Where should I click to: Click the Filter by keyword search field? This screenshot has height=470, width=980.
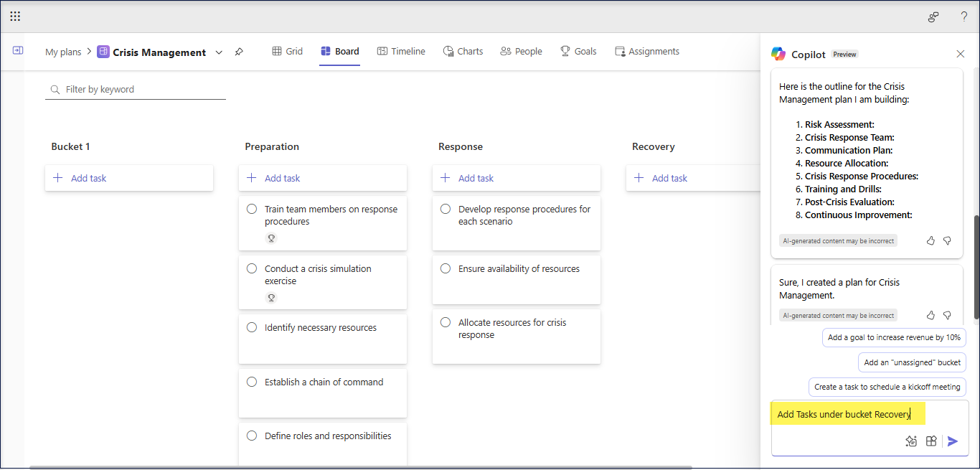point(136,90)
